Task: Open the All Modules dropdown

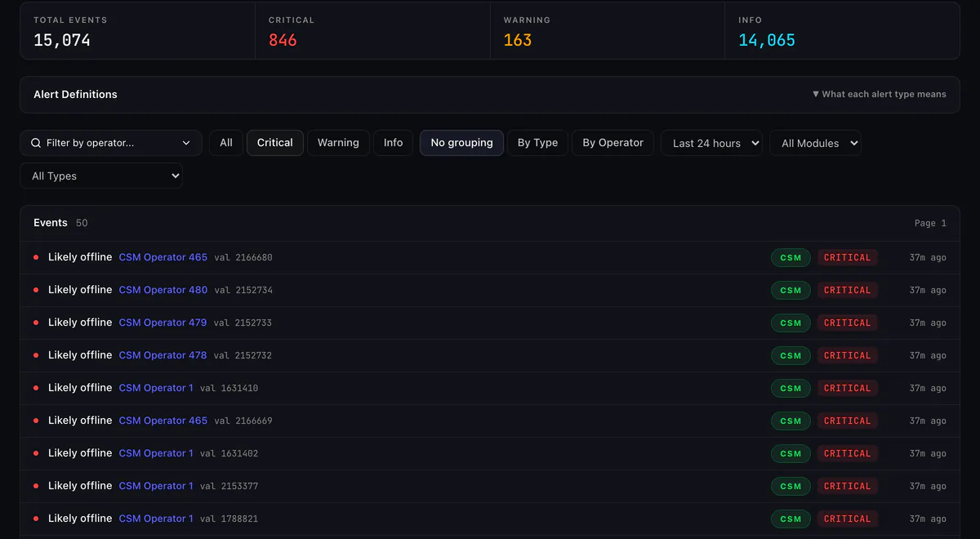Action: coord(815,143)
